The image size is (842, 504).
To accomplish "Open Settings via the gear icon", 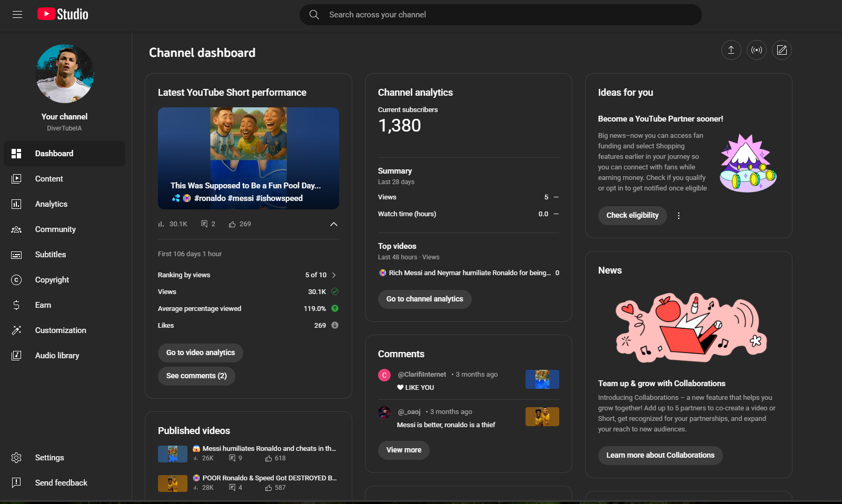I will 16,458.
